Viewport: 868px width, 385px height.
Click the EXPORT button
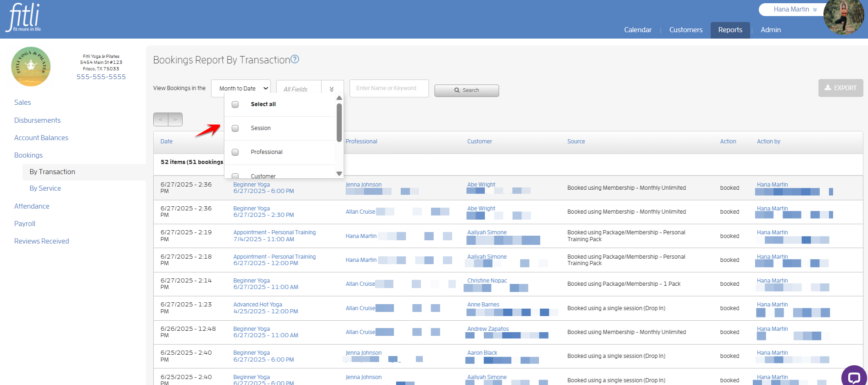[840, 88]
